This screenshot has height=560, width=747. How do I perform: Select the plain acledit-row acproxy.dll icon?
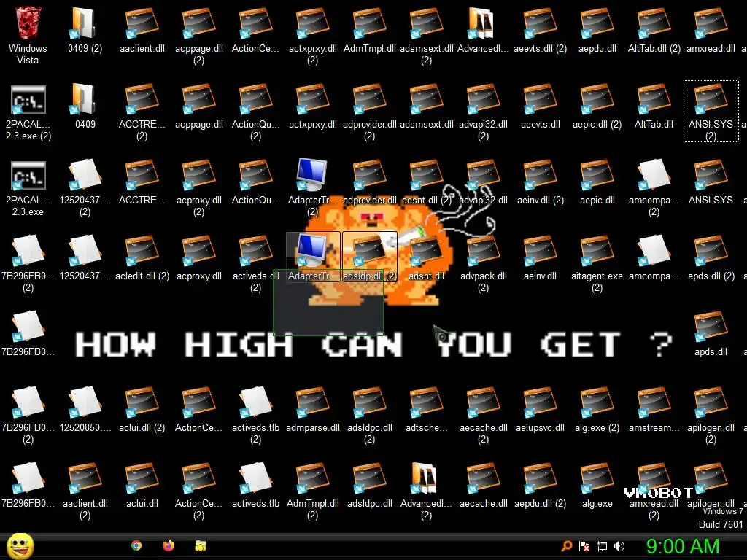[x=198, y=251]
